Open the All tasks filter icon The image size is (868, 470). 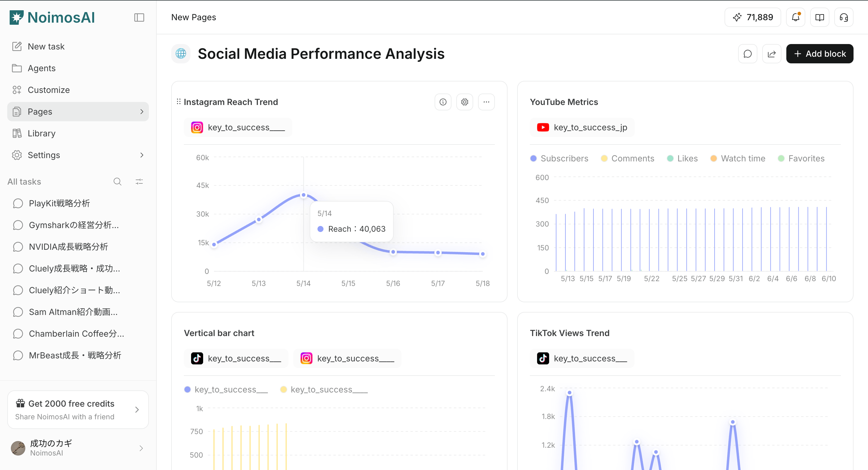pyautogui.click(x=139, y=182)
